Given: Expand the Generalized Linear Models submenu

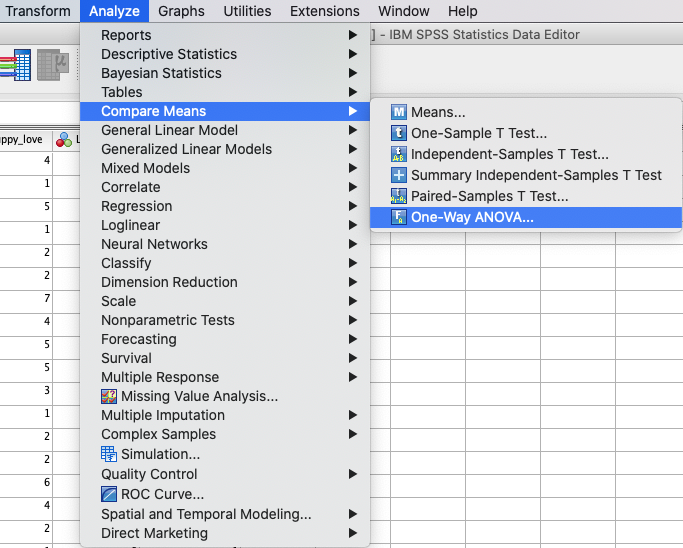Looking at the screenshot, I should (x=225, y=149).
